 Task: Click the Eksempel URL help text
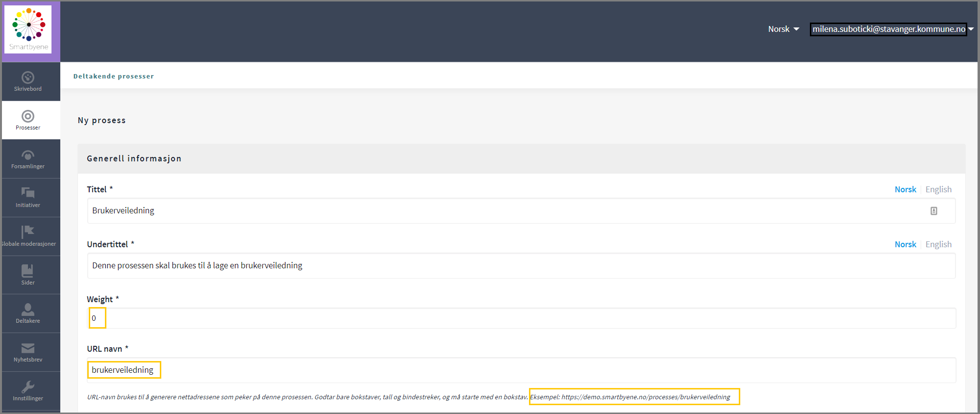[x=630, y=397]
